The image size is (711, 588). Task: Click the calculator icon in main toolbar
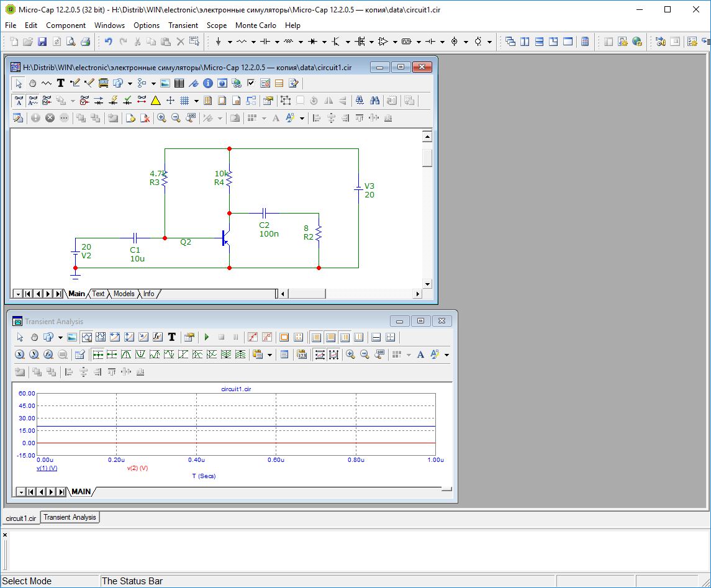click(x=584, y=42)
